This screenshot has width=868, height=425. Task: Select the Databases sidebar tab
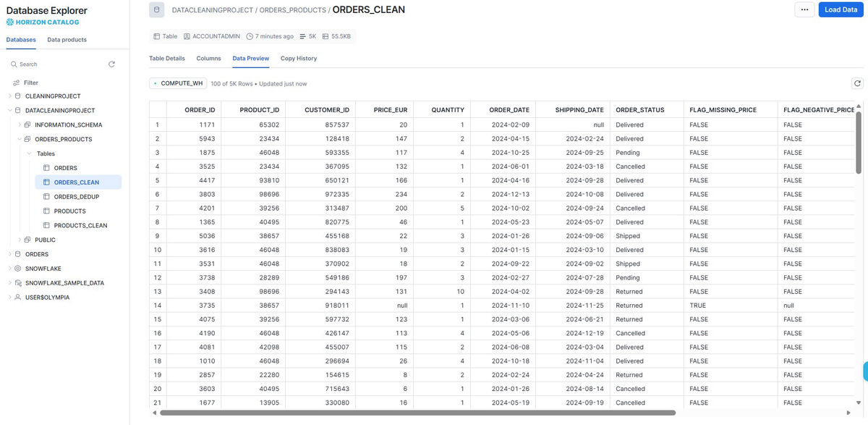click(x=21, y=40)
